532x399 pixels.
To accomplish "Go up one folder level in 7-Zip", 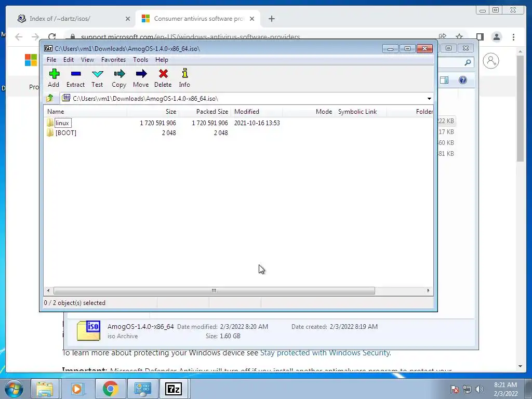I will pos(50,98).
